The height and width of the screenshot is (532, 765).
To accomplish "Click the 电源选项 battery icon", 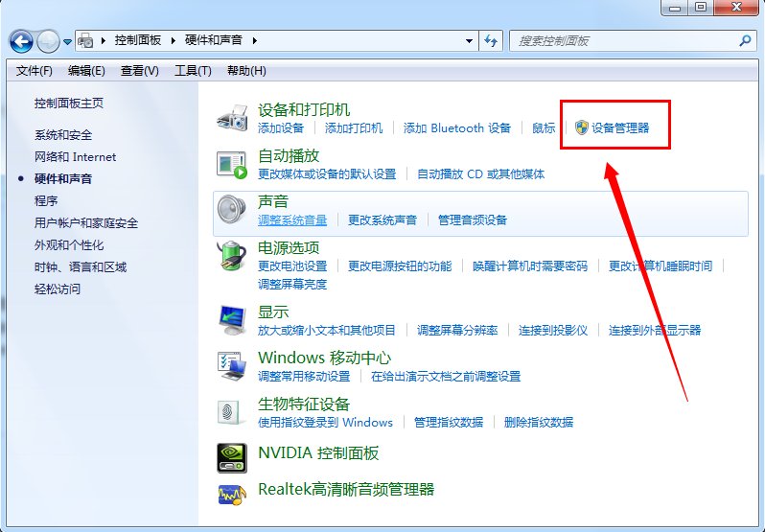I will point(232,256).
